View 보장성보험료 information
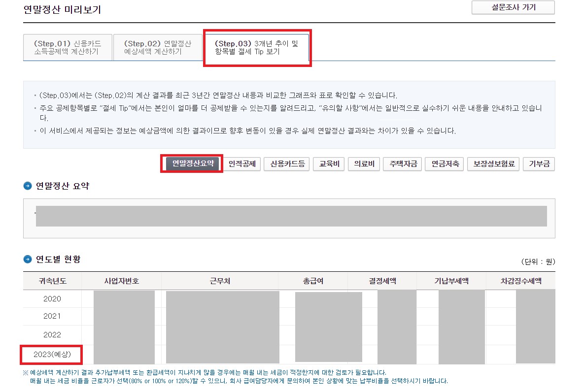Viewport: 583px width, 392px height. pyautogui.click(x=494, y=164)
